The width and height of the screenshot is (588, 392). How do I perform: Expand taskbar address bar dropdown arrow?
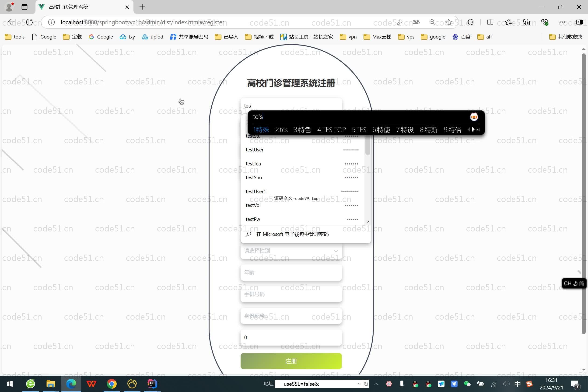359,384
